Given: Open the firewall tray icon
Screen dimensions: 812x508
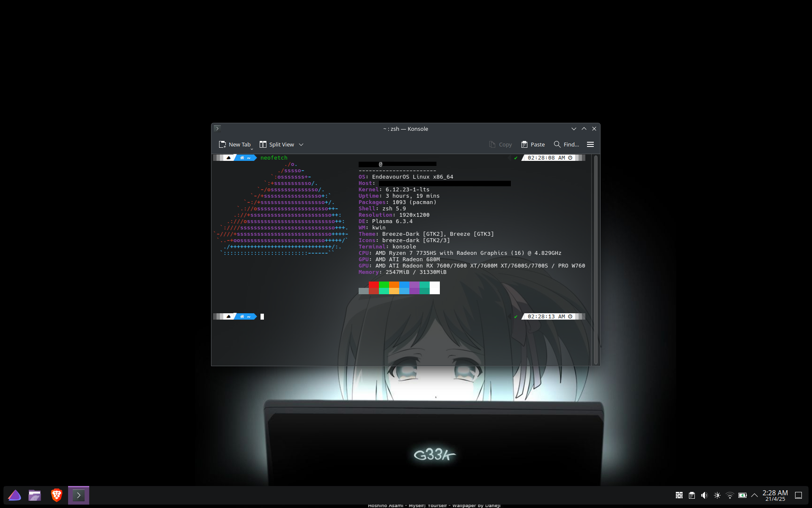Looking at the screenshot, I should [x=679, y=495].
